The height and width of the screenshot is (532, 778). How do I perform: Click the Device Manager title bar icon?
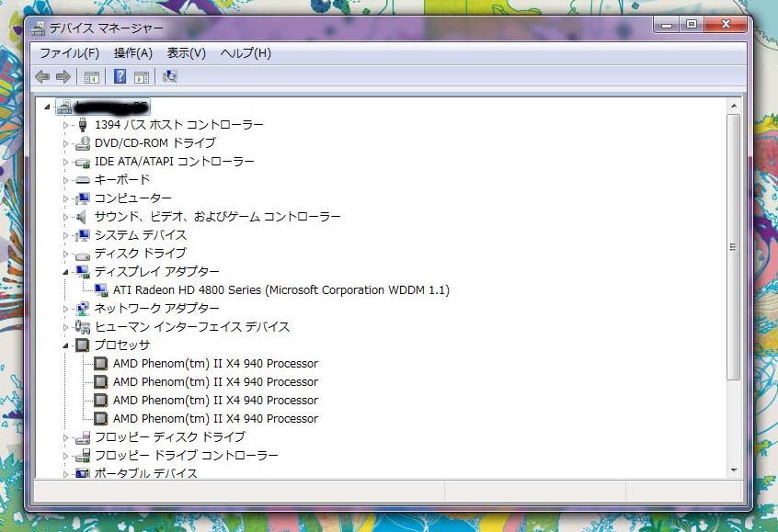38,28
